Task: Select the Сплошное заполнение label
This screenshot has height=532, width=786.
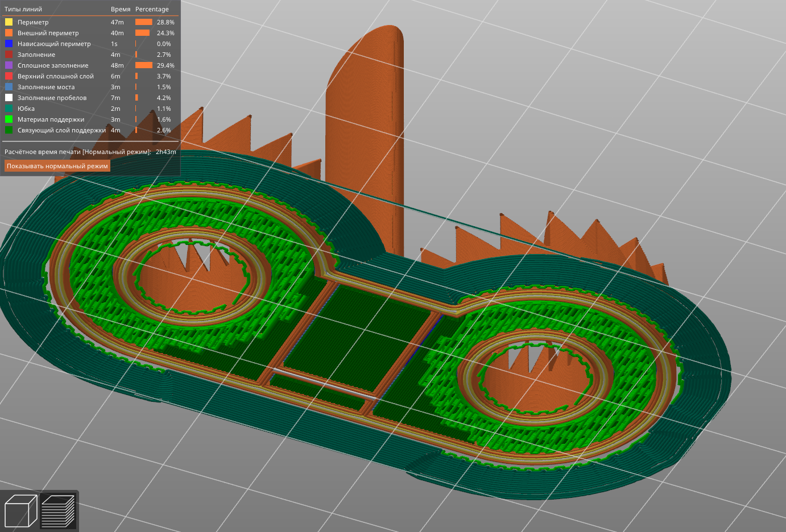Action: coord(53,65)
